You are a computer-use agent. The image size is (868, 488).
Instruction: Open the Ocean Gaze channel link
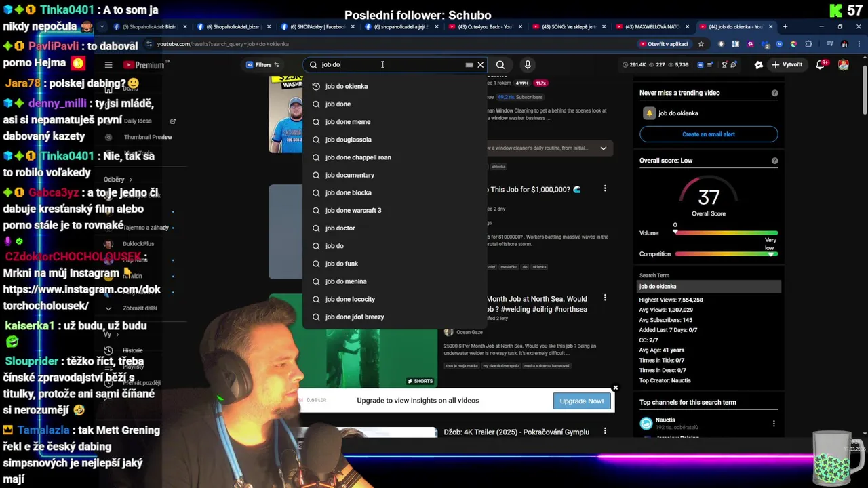(469, 332)
